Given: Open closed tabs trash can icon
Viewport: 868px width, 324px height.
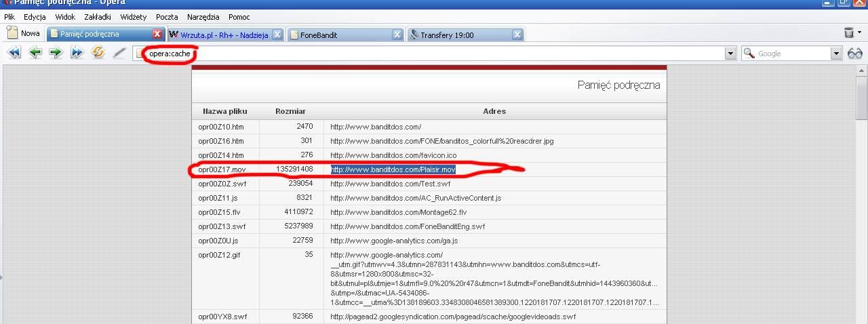Looking at the screenshot, I should (848, 33).
